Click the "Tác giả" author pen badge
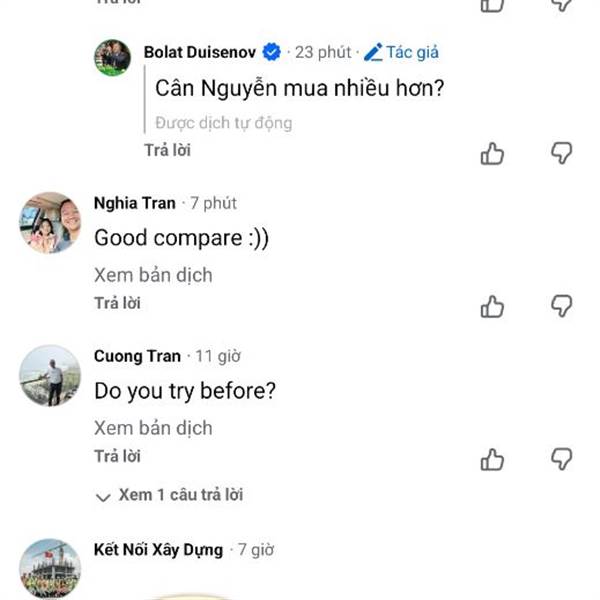Screen dimensions: 600x600 pos(401,52)
